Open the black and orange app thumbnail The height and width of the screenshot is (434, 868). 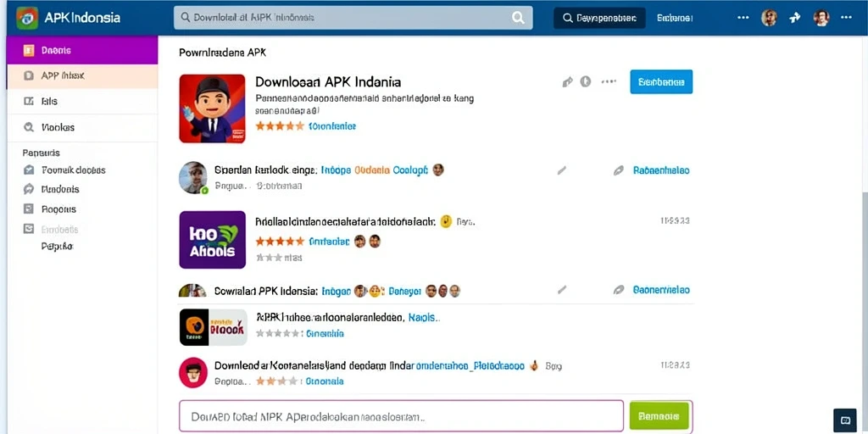pos(213,327)
